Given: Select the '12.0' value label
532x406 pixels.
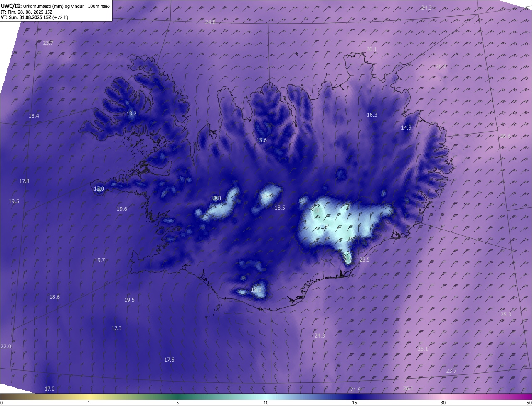Looking at the screenshot, I should click(x=99, y=189).
